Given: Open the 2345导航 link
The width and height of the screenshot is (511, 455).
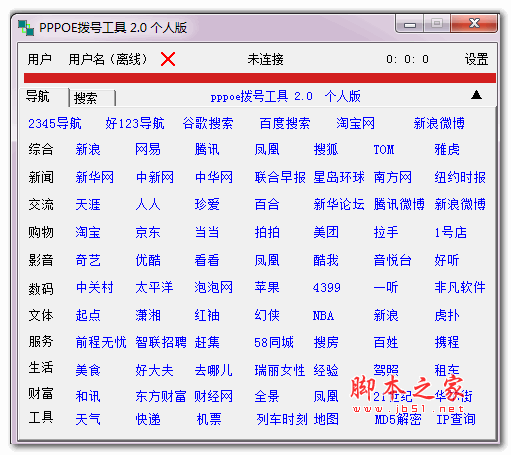Looking at the screenshot, I should tap(55, 123).
